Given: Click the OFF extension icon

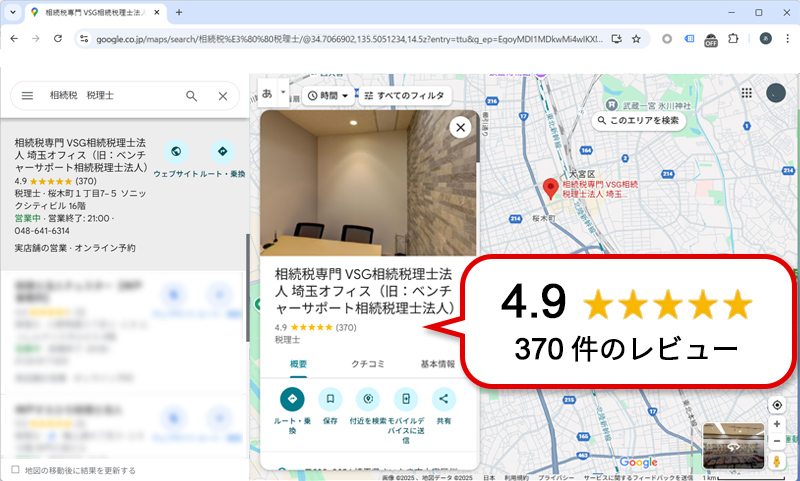Looking at the screenshot, I should [x=711, y=40].
